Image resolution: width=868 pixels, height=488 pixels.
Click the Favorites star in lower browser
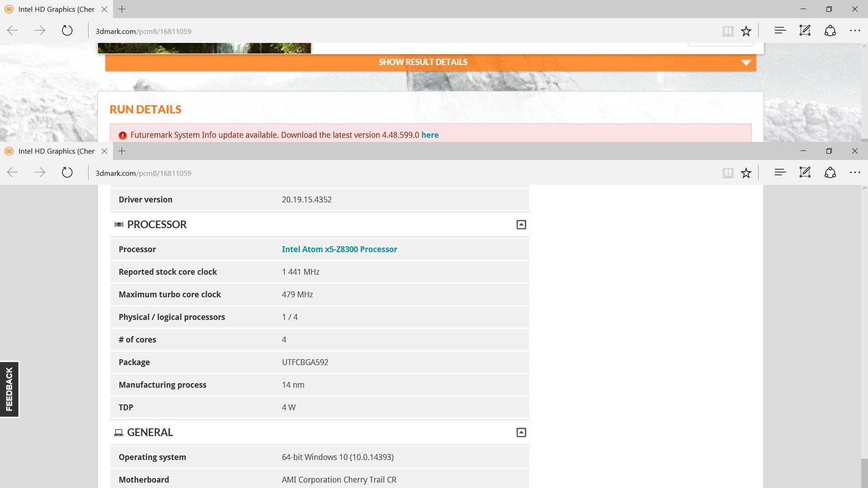pyautogui.click(x=746, y=173)
